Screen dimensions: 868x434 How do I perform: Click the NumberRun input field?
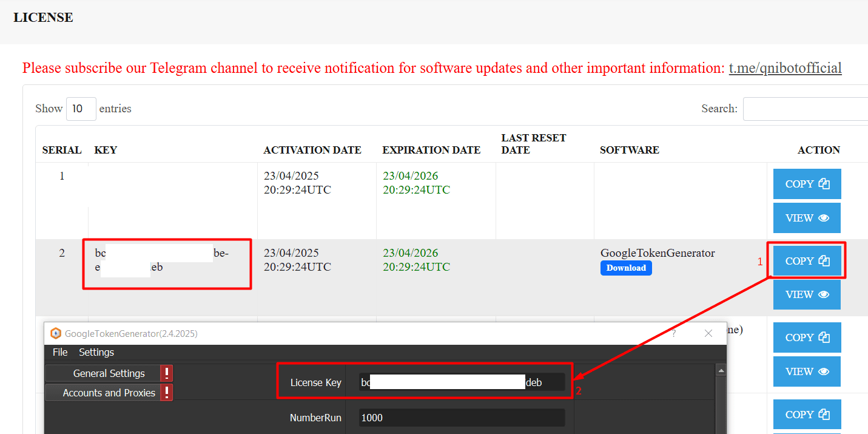tap(462, 418)
